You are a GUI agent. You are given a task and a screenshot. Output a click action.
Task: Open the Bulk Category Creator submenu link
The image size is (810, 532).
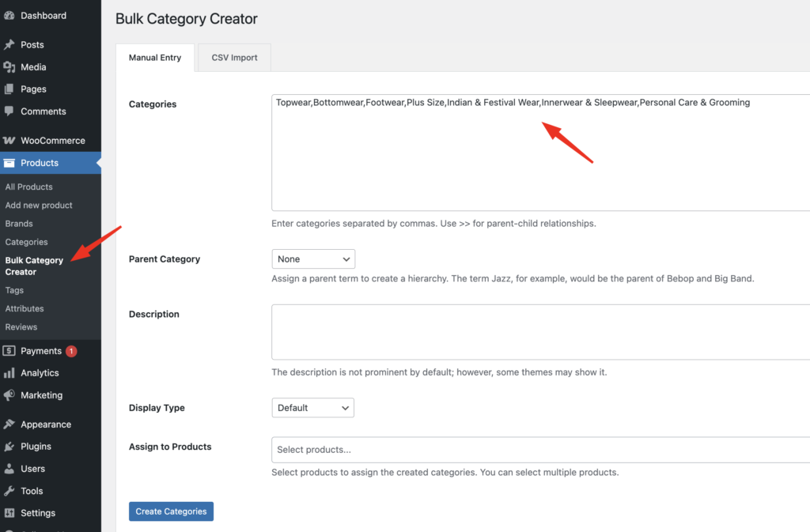point(34,266)
